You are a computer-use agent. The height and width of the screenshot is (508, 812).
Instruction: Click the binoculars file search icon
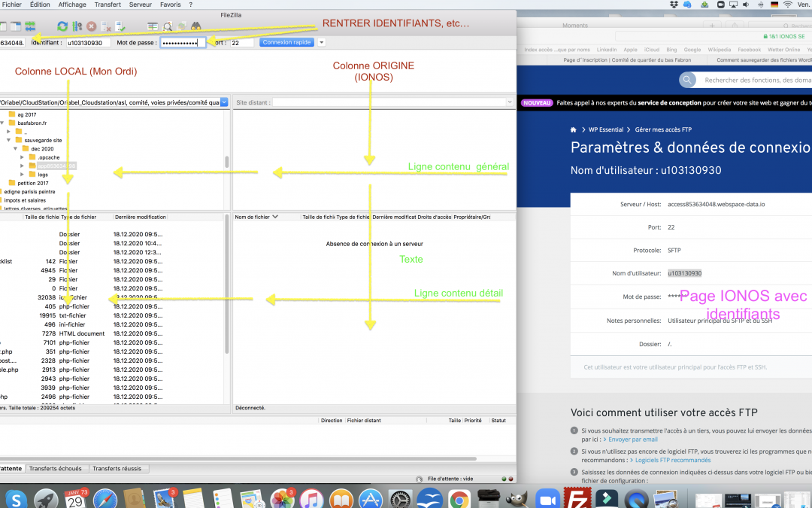[x=195, y=26]
